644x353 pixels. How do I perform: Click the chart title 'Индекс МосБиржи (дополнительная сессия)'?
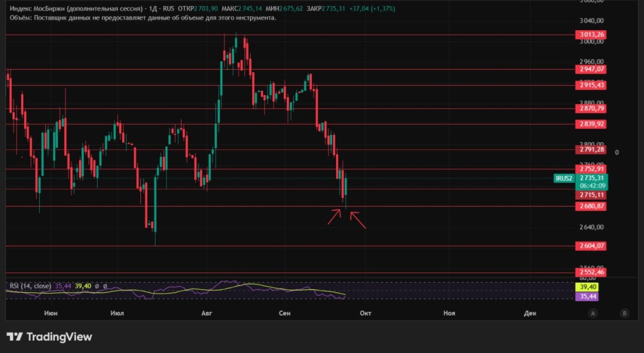(x=76, y=8)
